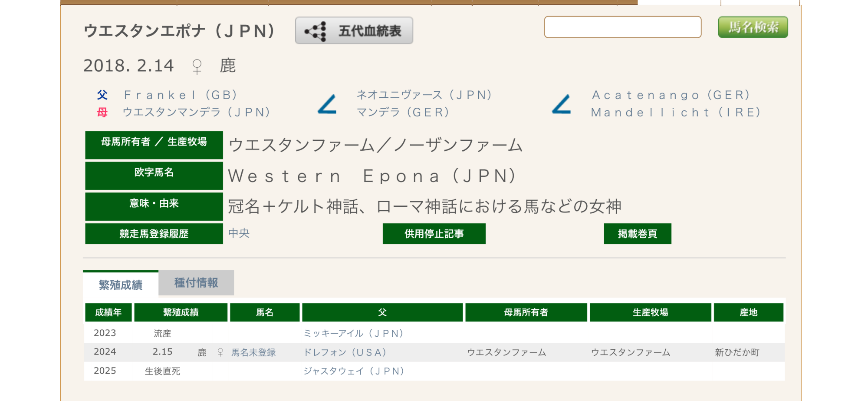This screenshot has height=401, width=868.
Task: Focus the horse name search field
Action: [622, 27]
